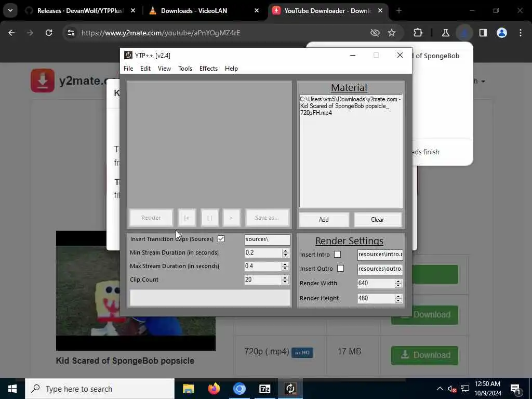Click the Max Stream Duration value field
Viewport: 532px width, 399px height.
[263, 267]
